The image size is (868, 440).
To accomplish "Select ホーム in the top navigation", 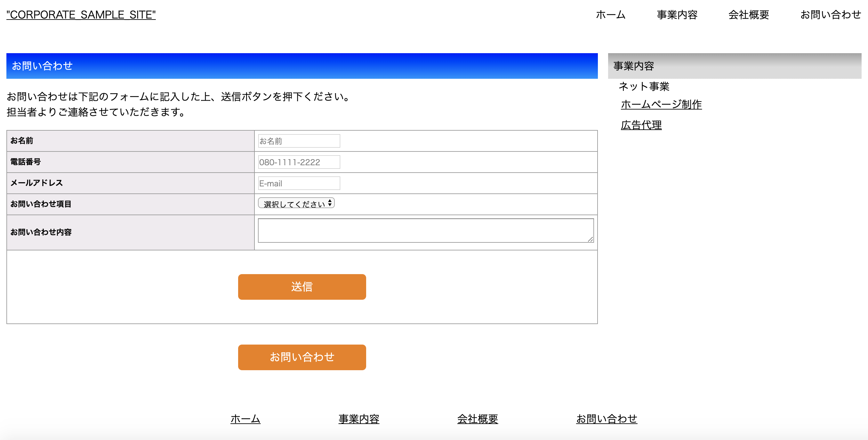I will tap(610, 15).
